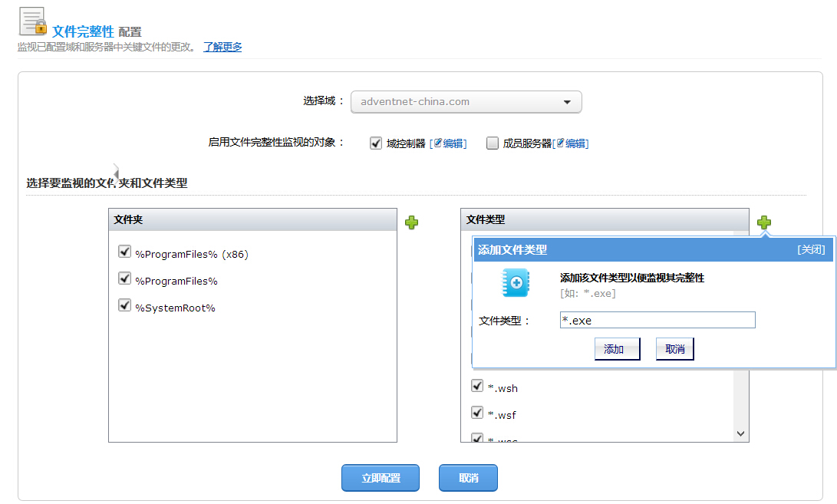Open the 选择域 domain dropdown
Image resolution: width=837 pixels, height=504 pixels.
tap(466, 102)
